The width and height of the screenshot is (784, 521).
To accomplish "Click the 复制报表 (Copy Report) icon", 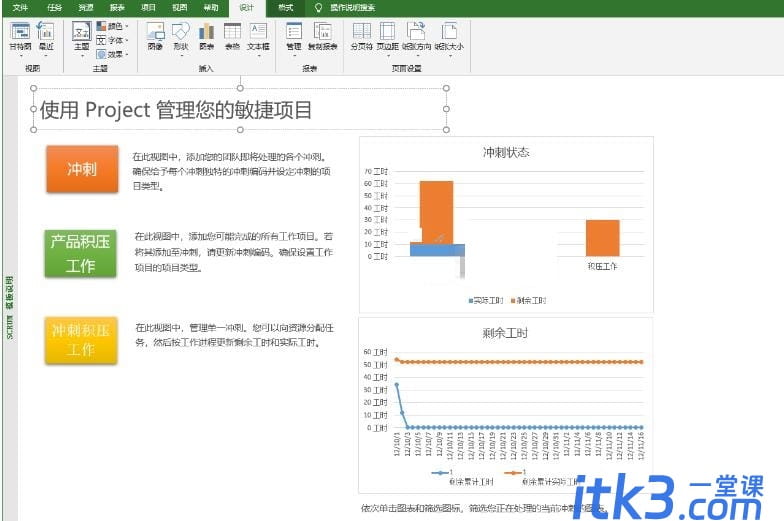I will click(322, 31).
